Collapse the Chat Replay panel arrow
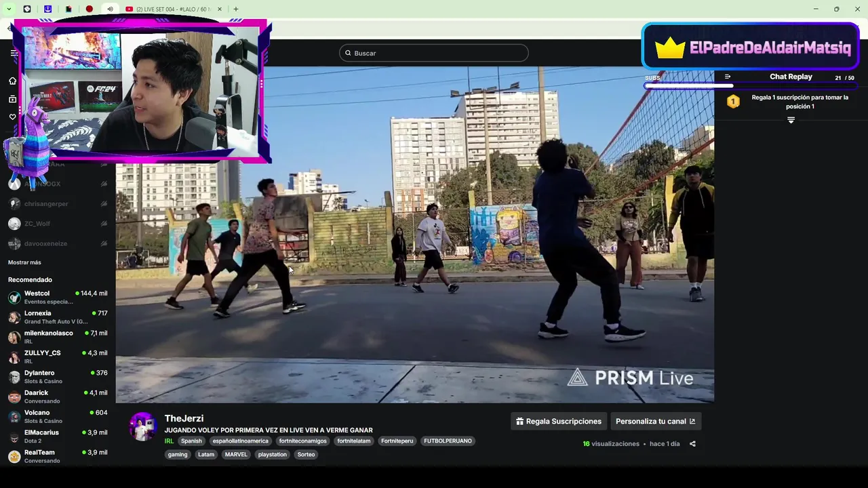This screenshot has height=488, width=868. click(x=728, y=77)
